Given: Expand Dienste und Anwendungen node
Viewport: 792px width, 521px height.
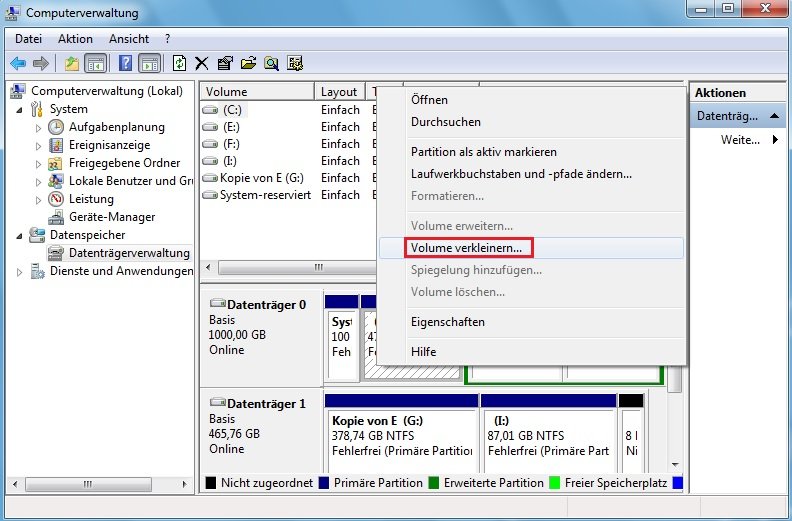Looking at the screenshot, I should point(19,272).
